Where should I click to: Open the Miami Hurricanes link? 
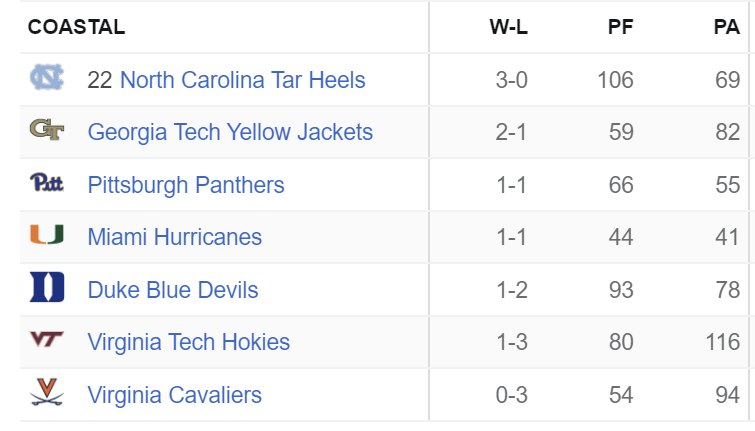coord(175,237)
